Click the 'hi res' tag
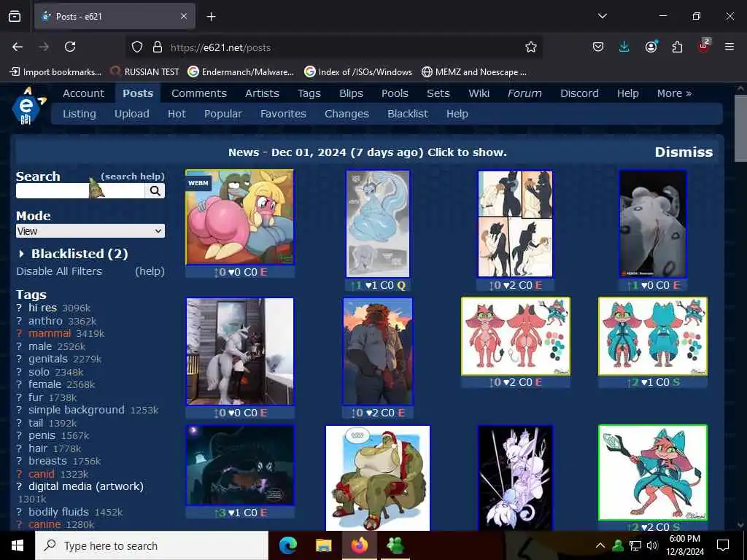 [42, 308]
